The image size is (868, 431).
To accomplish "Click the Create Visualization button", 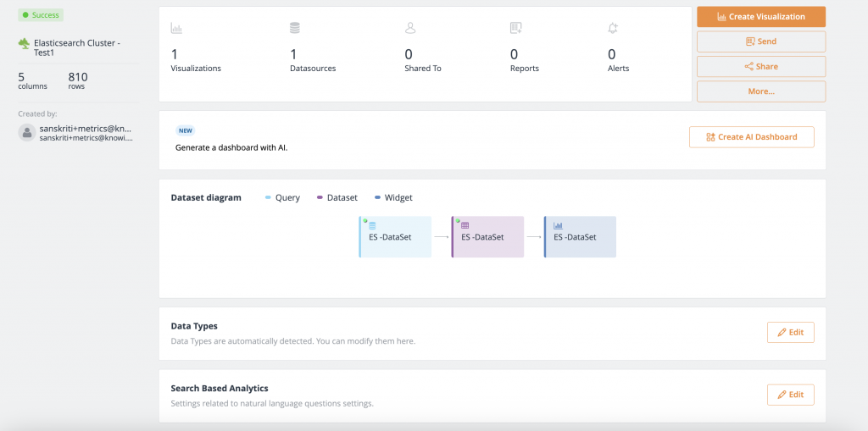I will (x=761, y=17).
